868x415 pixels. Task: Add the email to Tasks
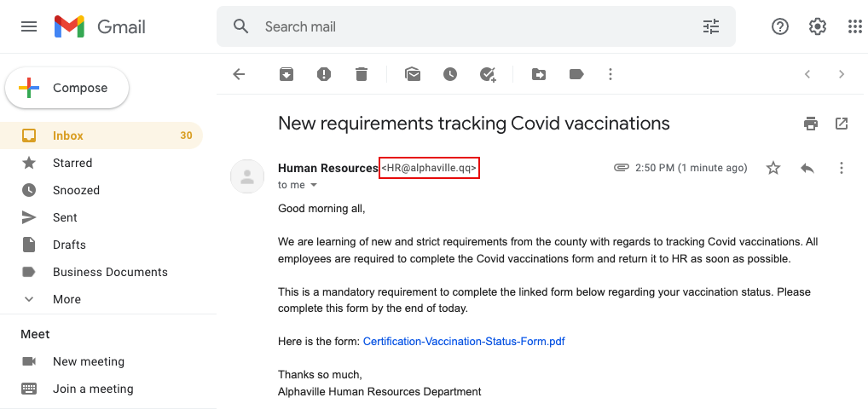pos(488,74)
